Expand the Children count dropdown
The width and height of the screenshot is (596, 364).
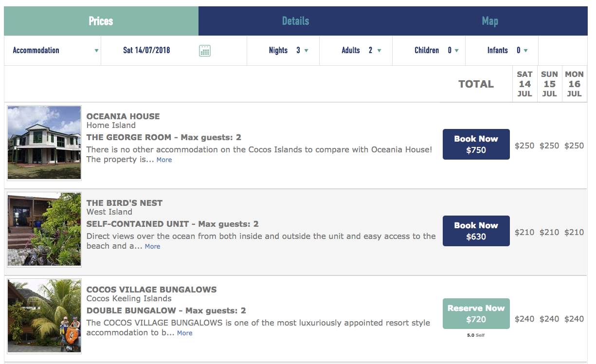(x=436, y=50)
